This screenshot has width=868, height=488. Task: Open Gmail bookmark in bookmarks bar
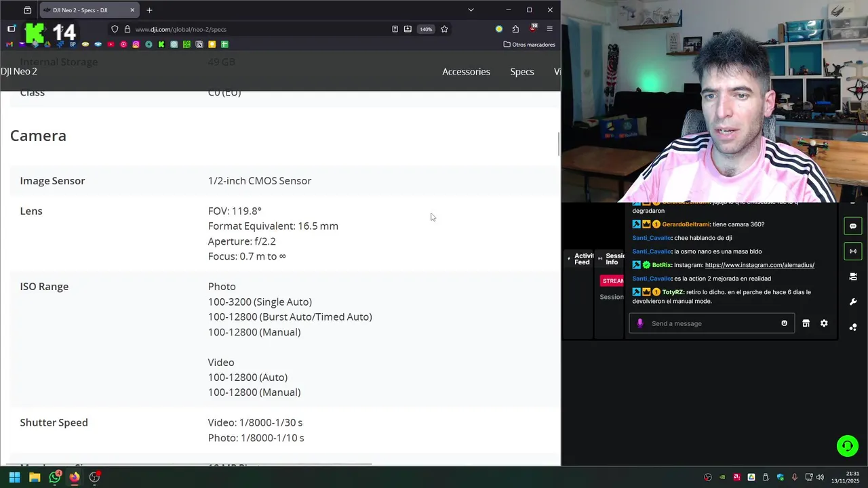pos(9,44)
